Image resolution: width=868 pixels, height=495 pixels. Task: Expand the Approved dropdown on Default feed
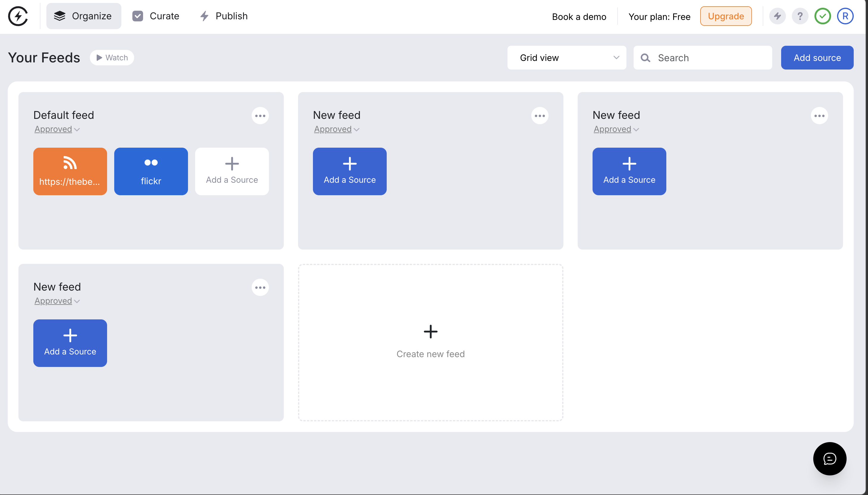pyautogui.click(x=57, y=129)
